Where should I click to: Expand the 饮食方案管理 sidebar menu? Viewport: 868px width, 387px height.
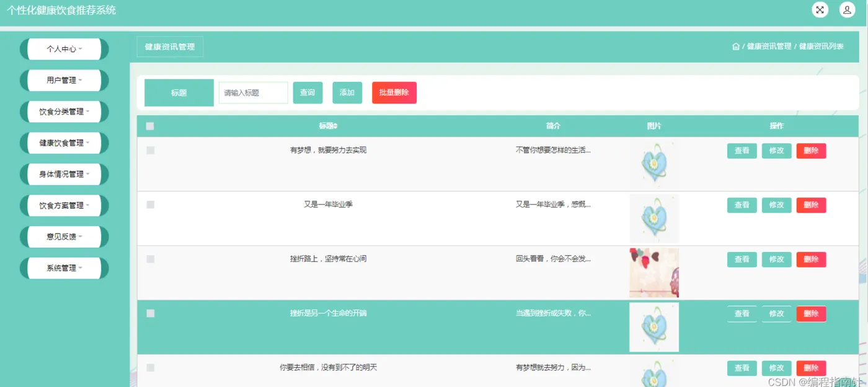coord(64,206)
